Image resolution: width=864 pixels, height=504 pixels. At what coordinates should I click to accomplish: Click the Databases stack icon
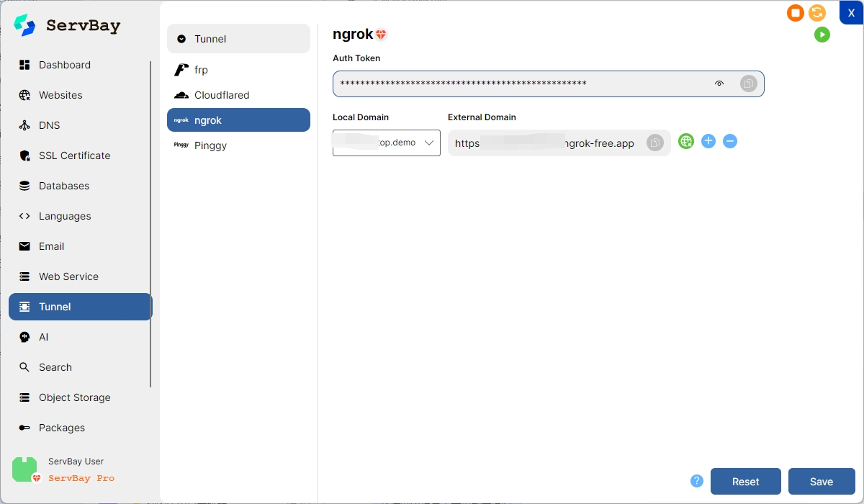click(24, 186)
